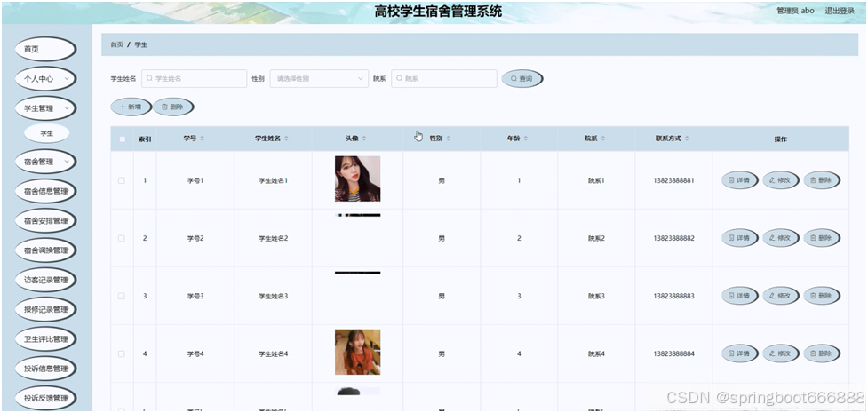View 详情 of 学号2 row
Screen dimensions: 868x413
pos(739,238)
